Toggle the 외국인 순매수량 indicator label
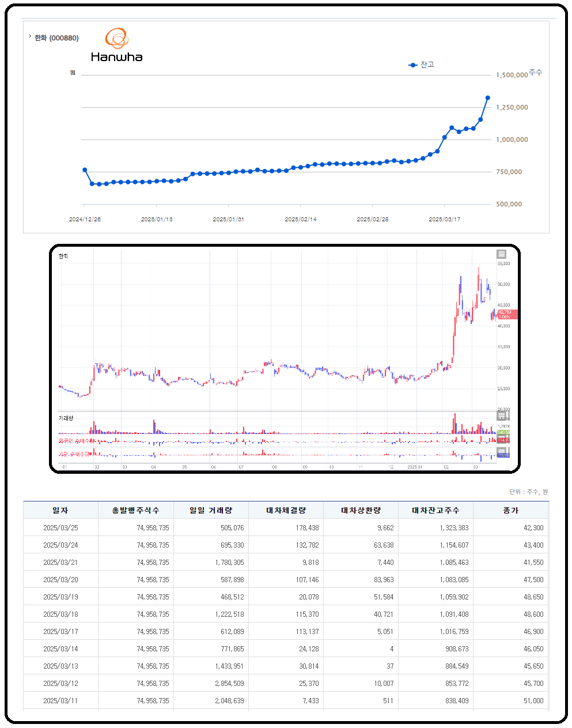This screenshot has height=728, width=572. point(73,441)
